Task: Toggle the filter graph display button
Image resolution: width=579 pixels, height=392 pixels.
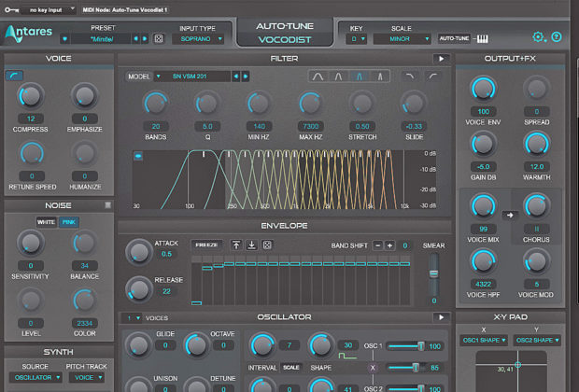Action: pyautogui.click(x=138, y=156)
